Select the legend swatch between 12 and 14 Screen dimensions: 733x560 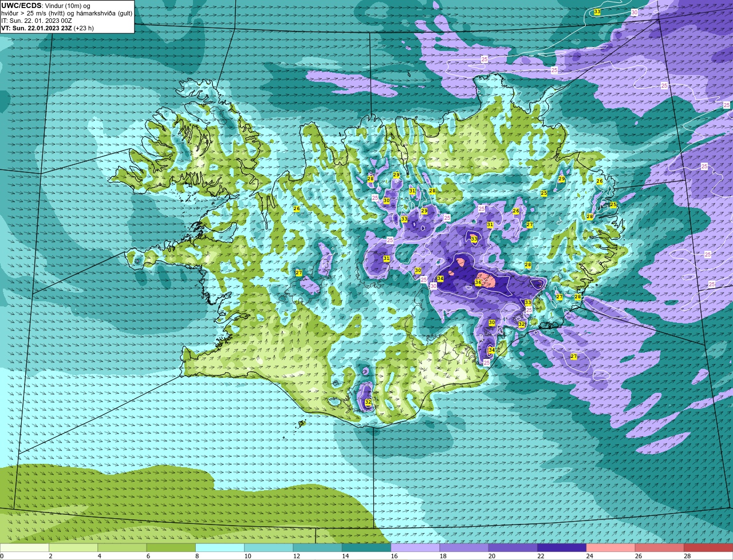(x=318, y=548)
